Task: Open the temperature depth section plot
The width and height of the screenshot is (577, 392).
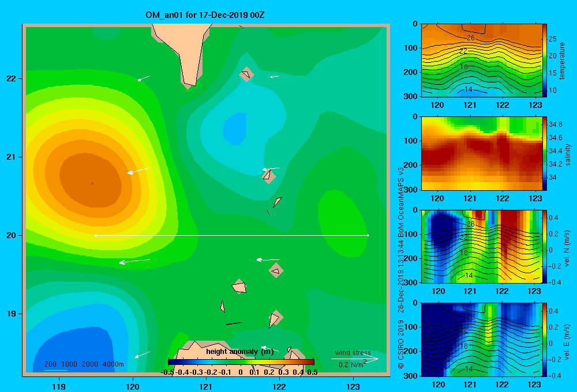Action: [x=482, y=61]
